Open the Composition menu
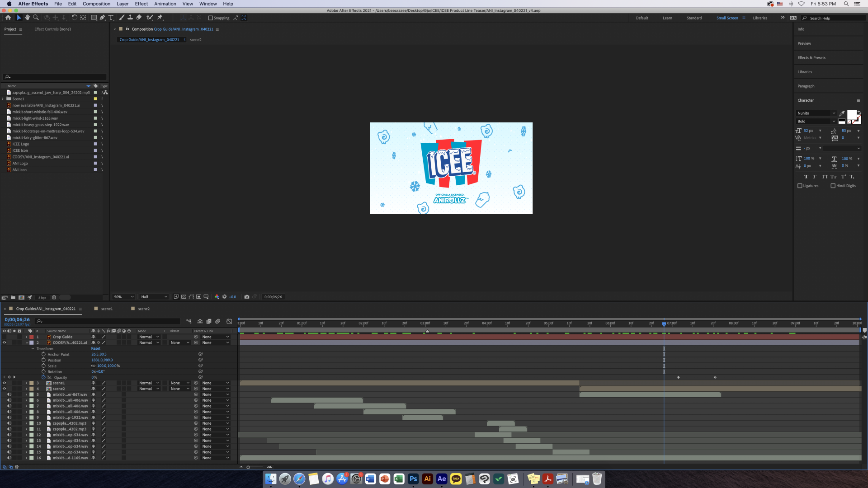Screen dimensions: 868x488 click(96, 4)
